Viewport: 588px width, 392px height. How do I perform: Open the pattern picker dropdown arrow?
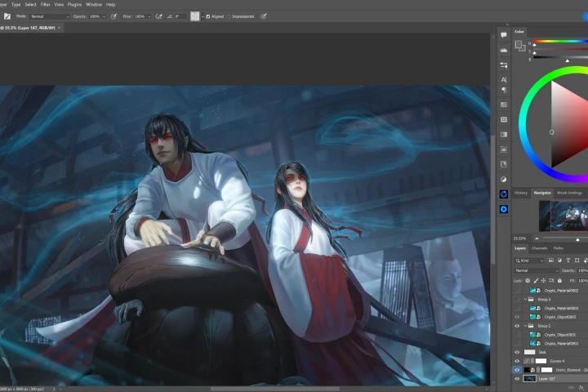(x=203, y=16)
